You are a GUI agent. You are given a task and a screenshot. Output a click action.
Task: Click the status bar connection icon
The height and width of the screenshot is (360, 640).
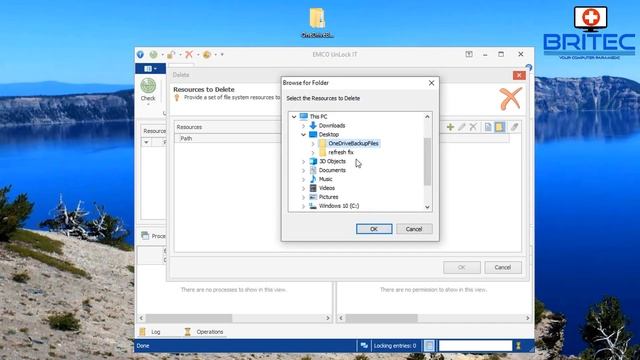pos(364,346)
